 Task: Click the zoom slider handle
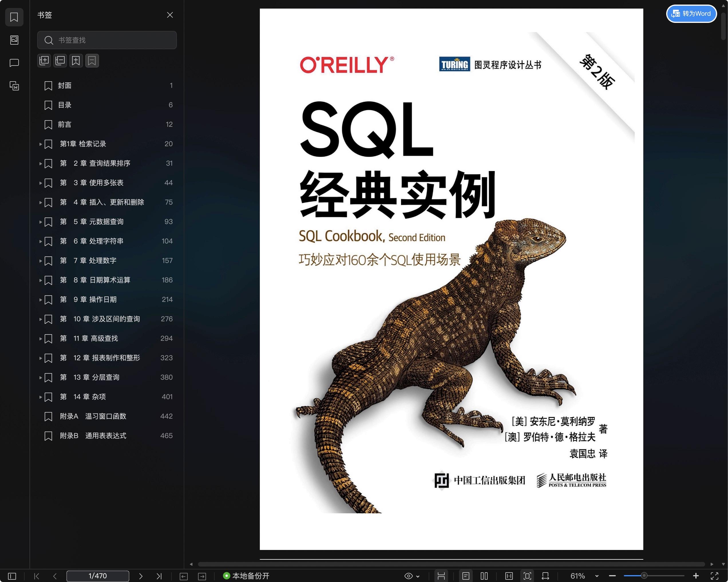point(644,576)
